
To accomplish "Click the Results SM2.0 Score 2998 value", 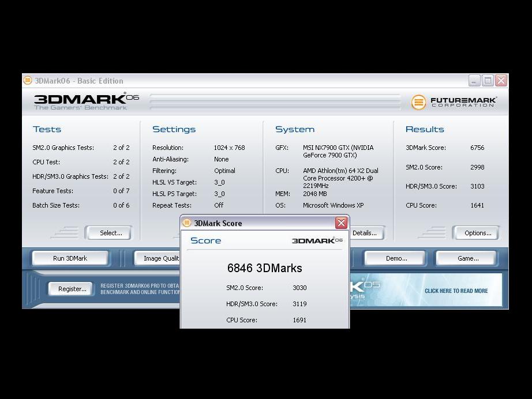I will click(x=477, y=167).
